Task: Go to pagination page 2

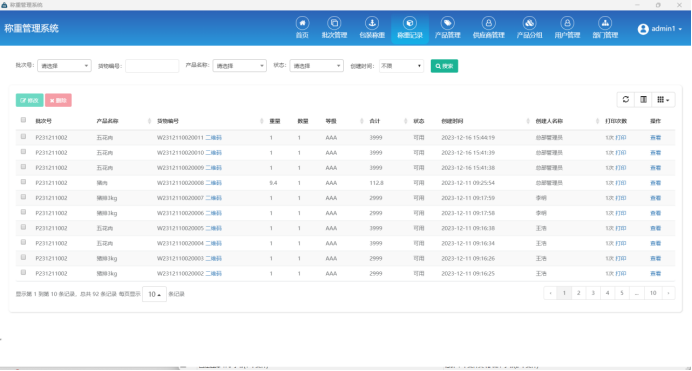Action: click(579, 293)
